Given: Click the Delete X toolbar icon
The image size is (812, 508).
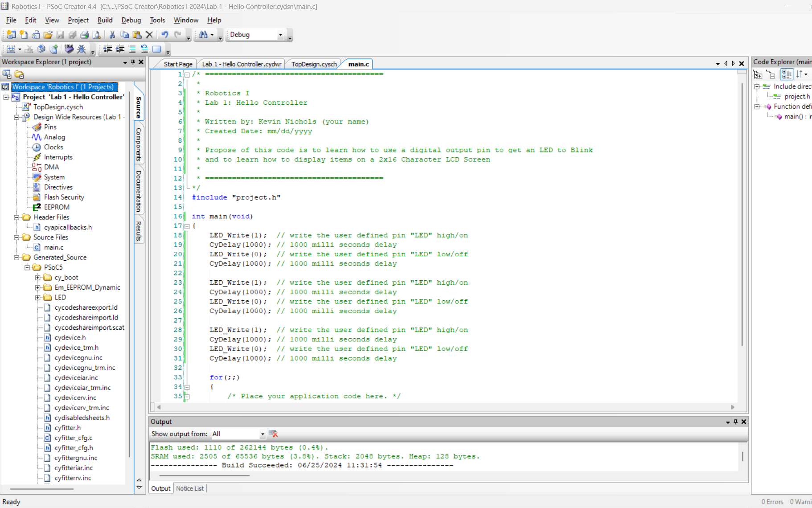Looking at the screenshot, I should point(149,35).
